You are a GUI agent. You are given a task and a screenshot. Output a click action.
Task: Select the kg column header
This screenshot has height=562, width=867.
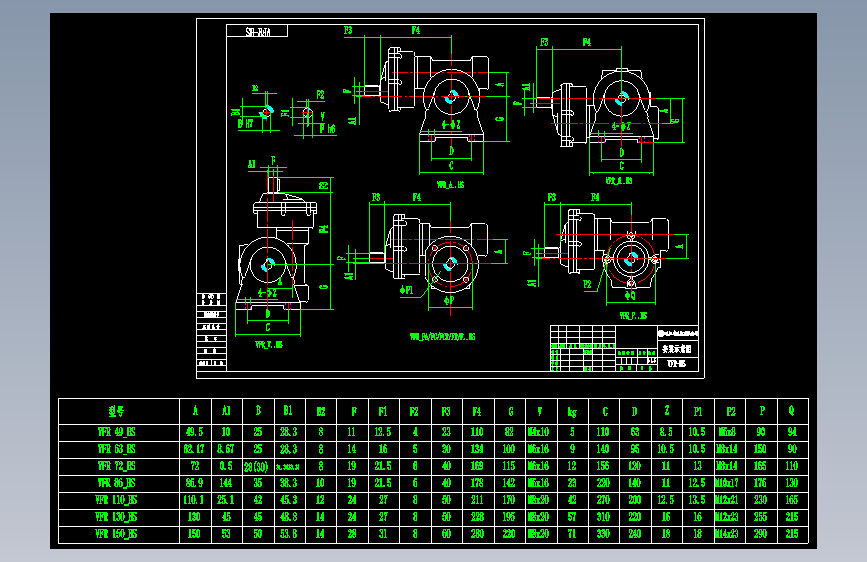(572, 412)
